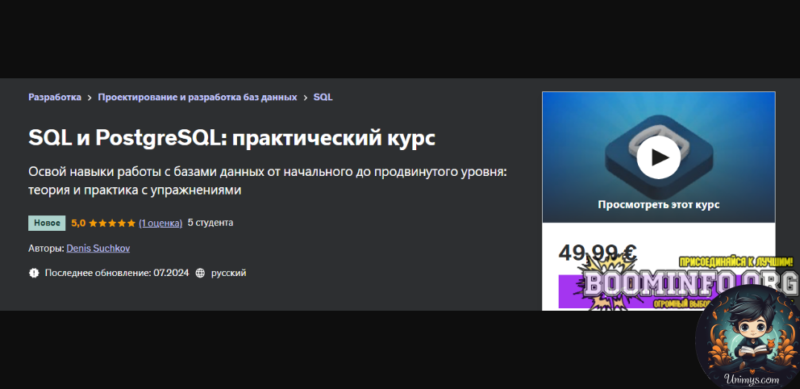This screenshot has width=800, height=389.
Task: Click the 49,99 € price
Action: pyautogui.click(x=597, y=253)
